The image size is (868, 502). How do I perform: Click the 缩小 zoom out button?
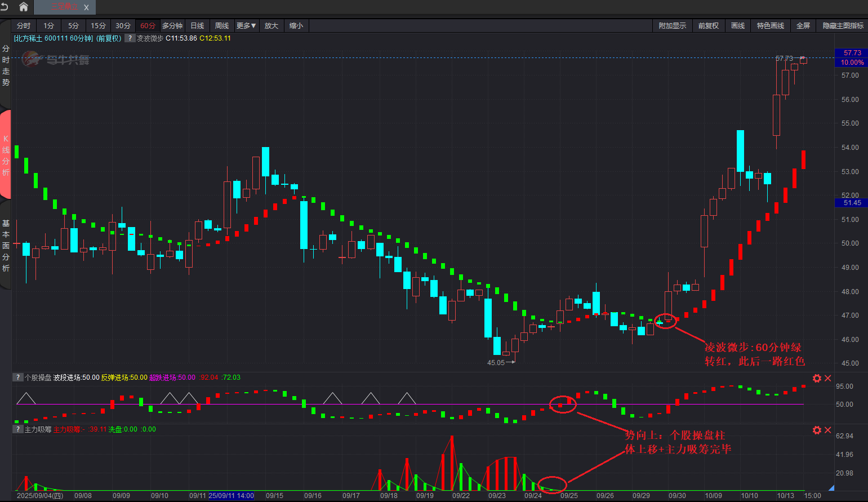pos(296,26)
